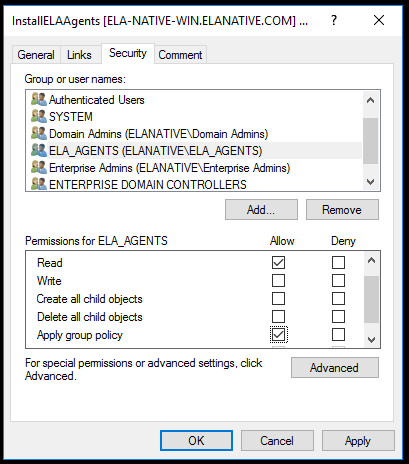Click Delete all child objects label
This screenshot has height=464, width=409.
tap(90, 317)
